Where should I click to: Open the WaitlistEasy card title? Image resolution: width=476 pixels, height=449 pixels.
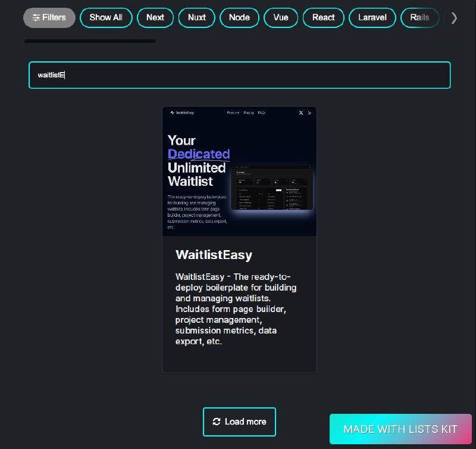pos(214,255)
